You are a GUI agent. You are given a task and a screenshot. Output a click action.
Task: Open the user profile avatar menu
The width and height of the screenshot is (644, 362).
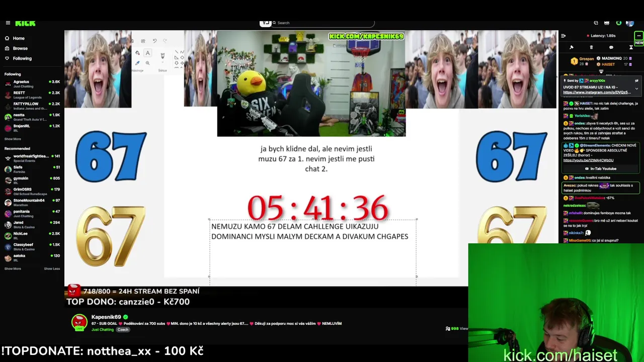630,23
